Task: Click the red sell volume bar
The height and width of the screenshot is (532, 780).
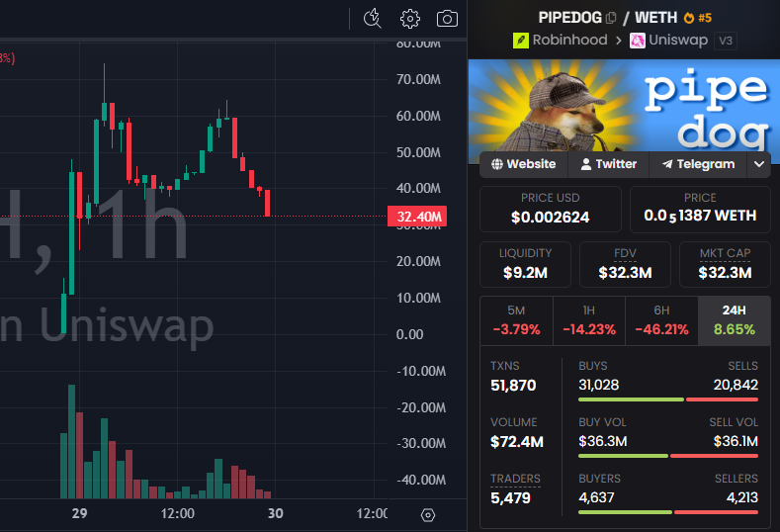Action: pos(715,456)
